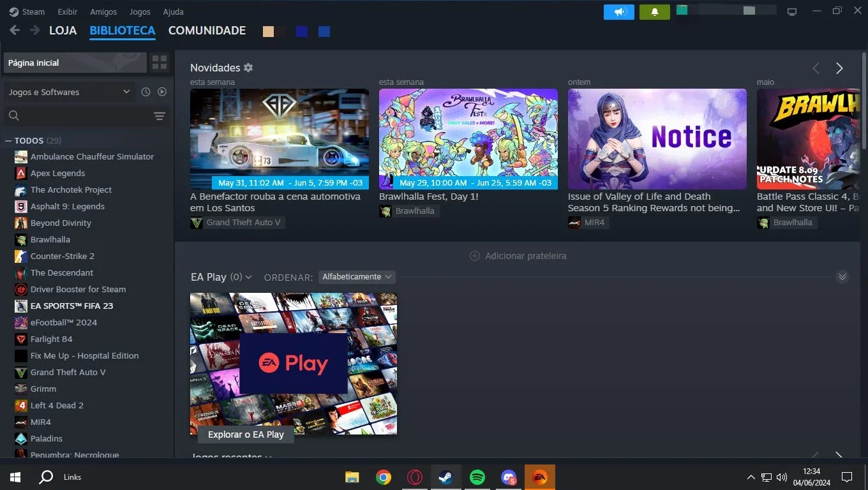
Task: Open the Exibir menu
Action: tap(68, 11)
